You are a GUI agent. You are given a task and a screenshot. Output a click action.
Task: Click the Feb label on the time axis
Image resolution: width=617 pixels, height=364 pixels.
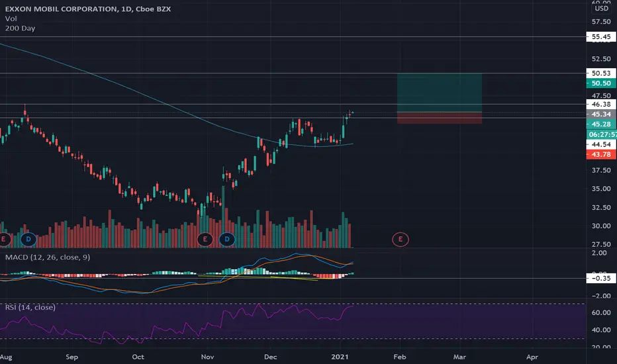pyautogui.click(x=399, y=357)
